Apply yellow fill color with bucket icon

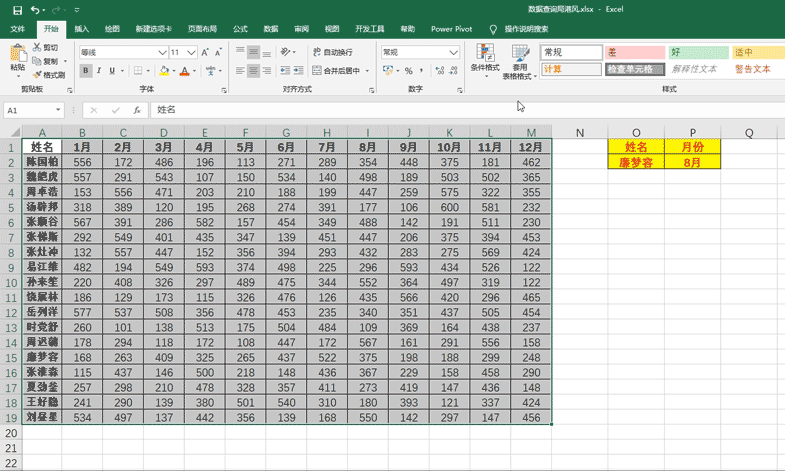click(x=164, y=71)
